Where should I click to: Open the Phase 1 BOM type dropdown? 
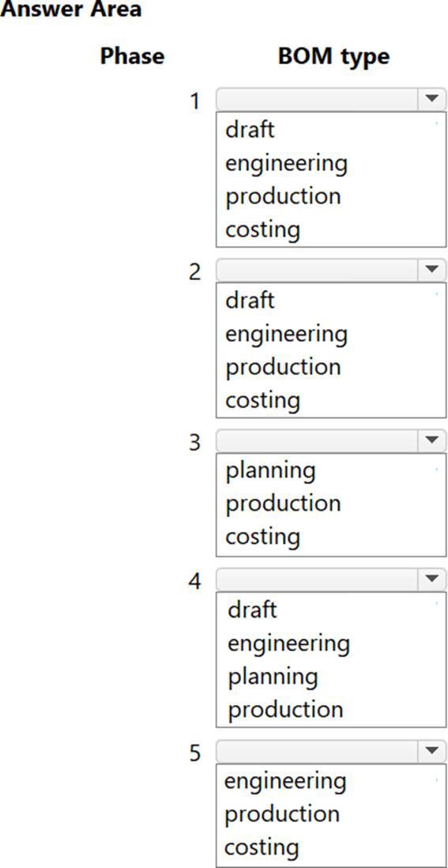click(x=331, y=99)
